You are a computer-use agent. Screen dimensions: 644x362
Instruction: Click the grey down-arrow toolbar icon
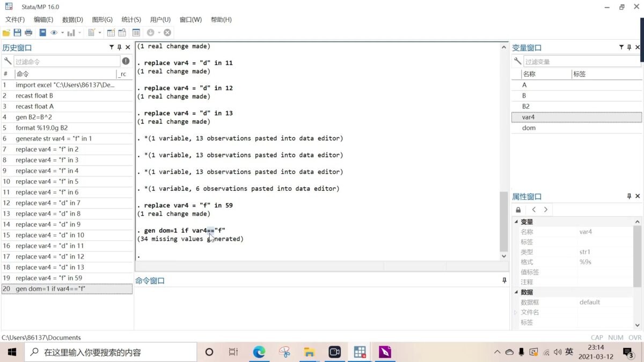click(150, 33)
